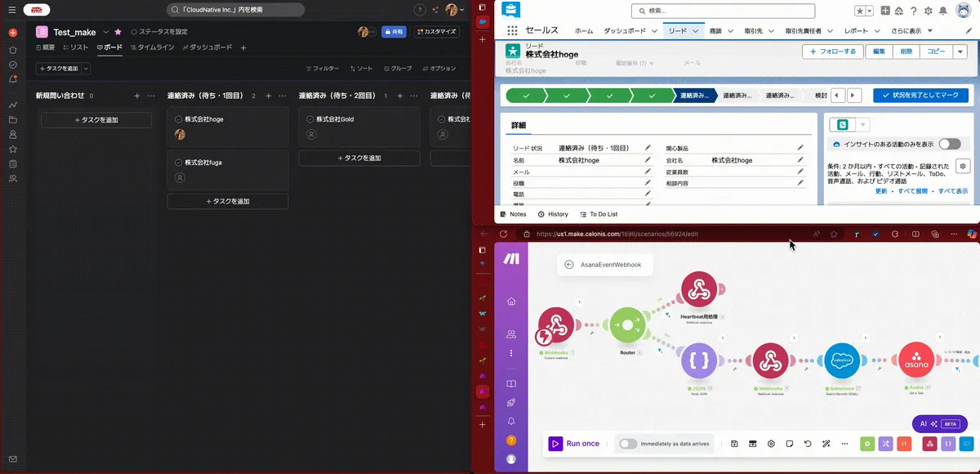Open レポート tab in Salesforce navigation
Image resolution: width=980 pixels, height=474 pixels.
point(857,30)
